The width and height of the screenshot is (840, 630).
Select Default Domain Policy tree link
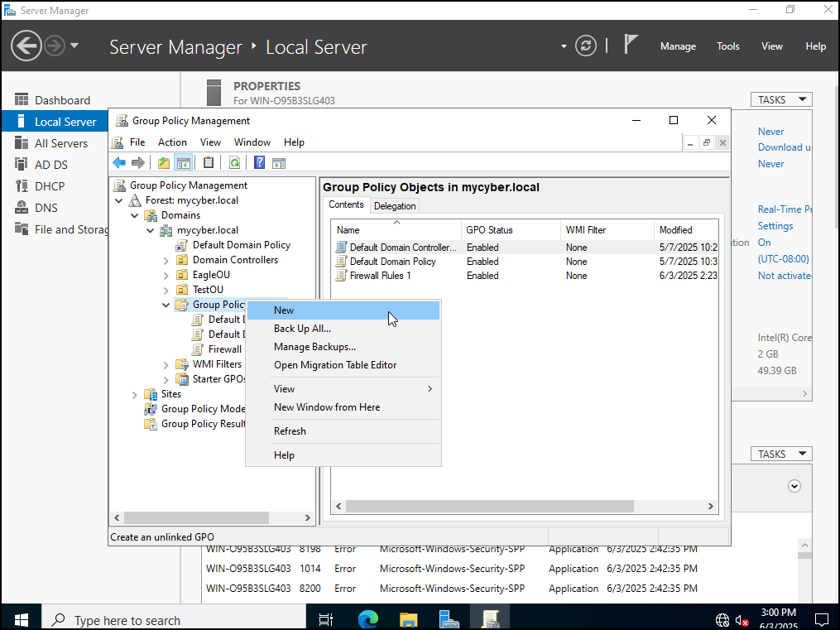[x=241, y=245]
